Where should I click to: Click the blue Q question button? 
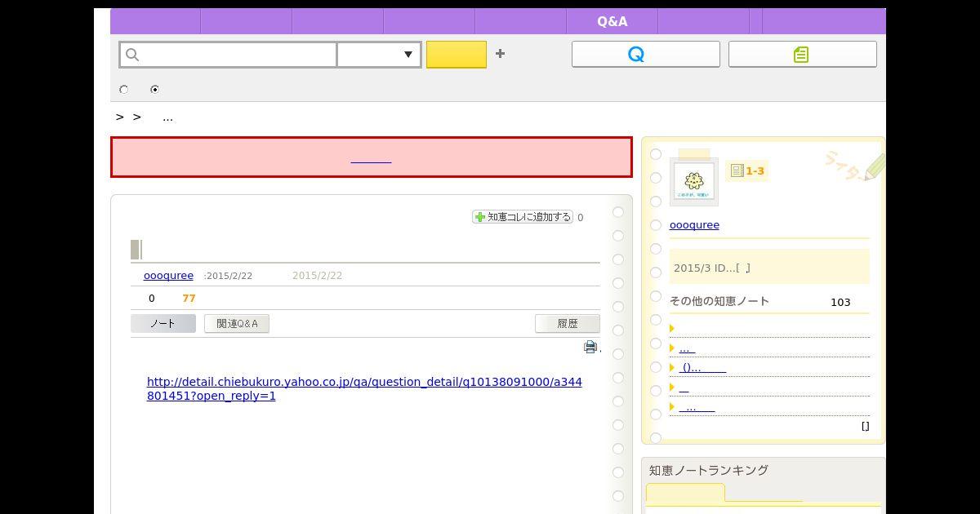coord(645,54)
